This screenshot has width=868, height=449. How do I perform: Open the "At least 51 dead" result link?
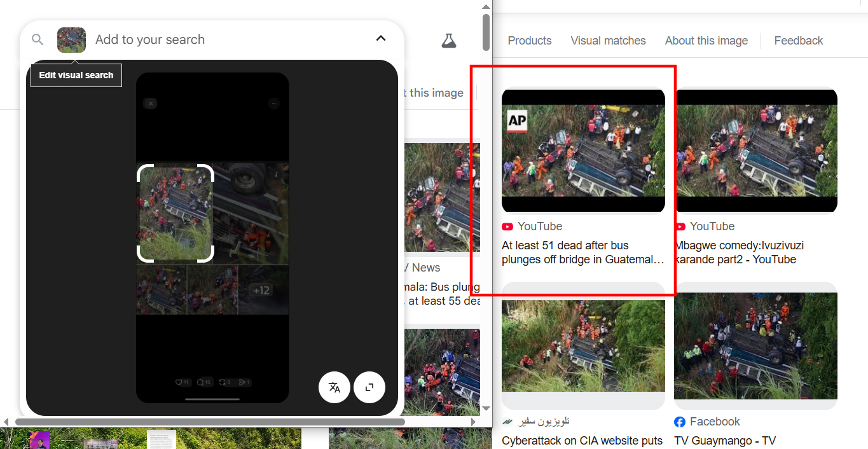582,252
